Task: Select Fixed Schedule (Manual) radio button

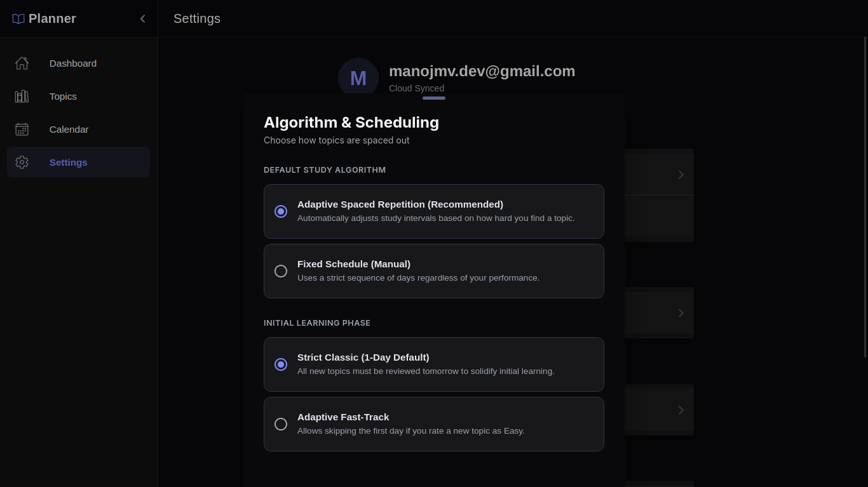Action: coord(281,271)
